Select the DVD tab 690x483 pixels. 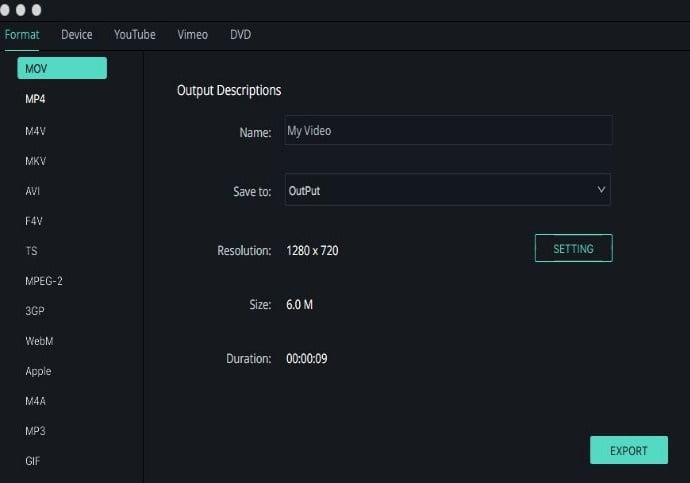(x=240, y=35)
